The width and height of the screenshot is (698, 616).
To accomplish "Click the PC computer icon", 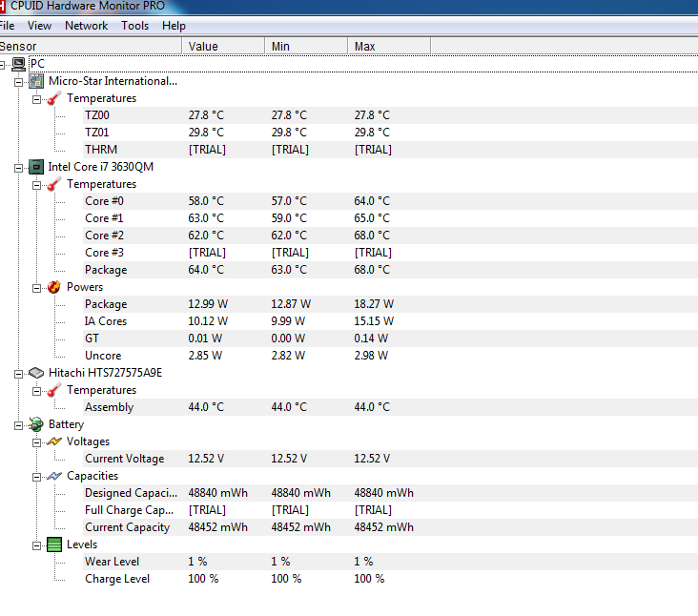I will [x=18, y=64].
